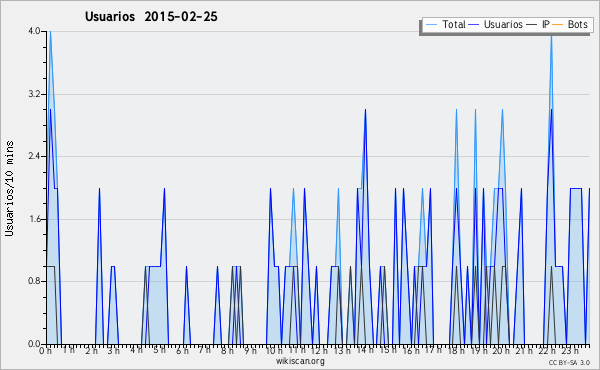Click the chart title 'Usuarios 2015-02-25'
Viewport: 600px width, 370px height.
151,17
